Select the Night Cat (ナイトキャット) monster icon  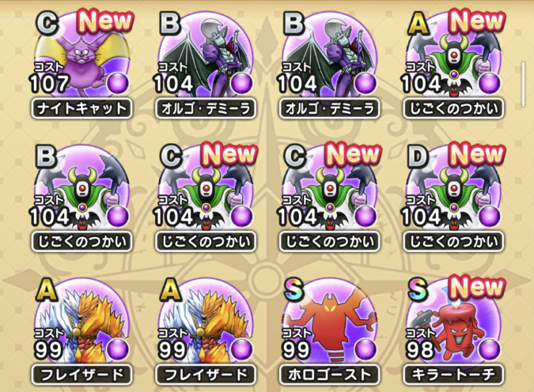point(81,56)
